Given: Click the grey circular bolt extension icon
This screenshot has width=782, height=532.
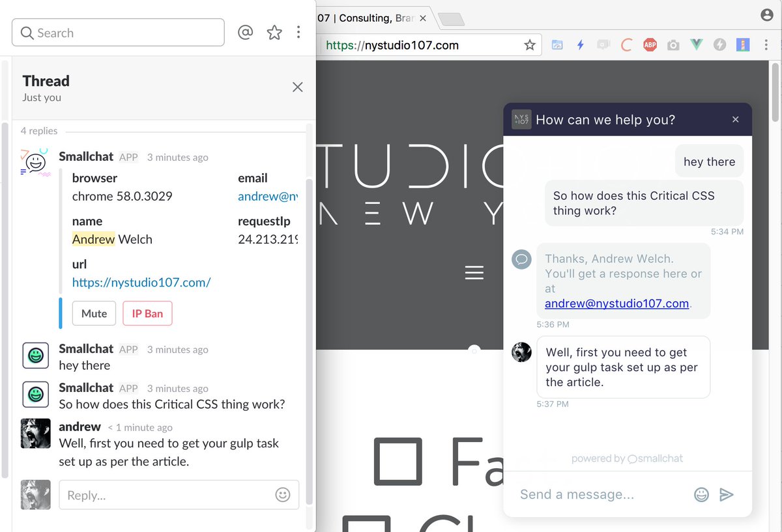Looking at the screenshot, I should (719, 45).
